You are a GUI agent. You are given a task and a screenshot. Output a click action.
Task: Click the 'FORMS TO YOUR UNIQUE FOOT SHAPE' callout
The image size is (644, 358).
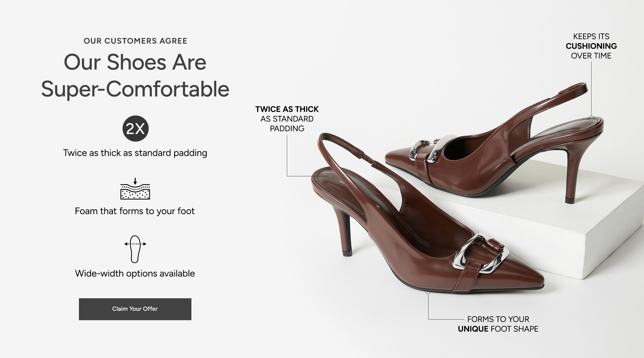(x=498, y=324)
